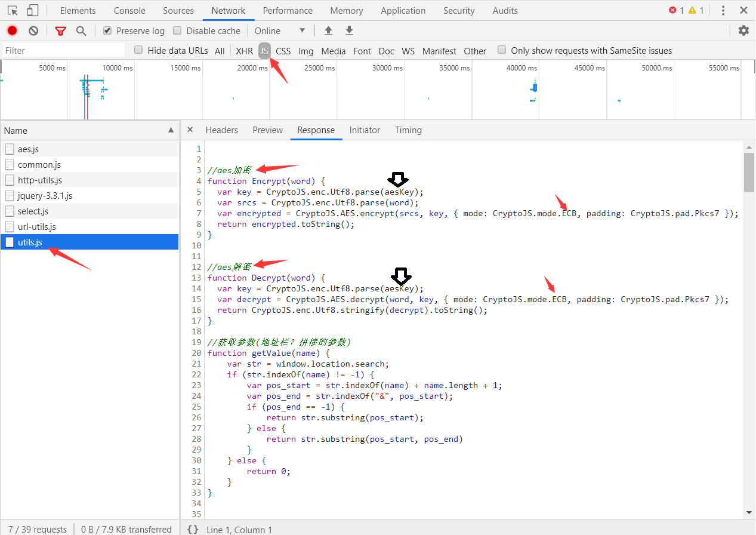Open DevTools three-dot customize menu
This screenshot has height=535, width=756.
coord(723,11)
